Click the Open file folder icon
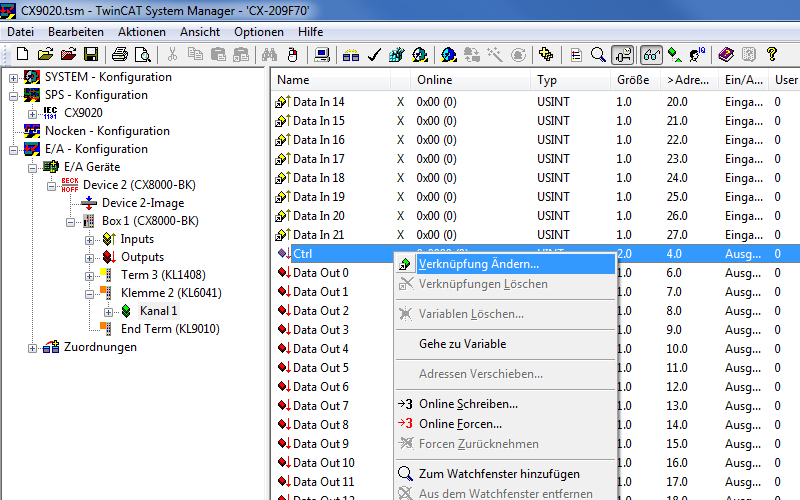800x500 pixels. pyautogui.click(x=45, y=54)
